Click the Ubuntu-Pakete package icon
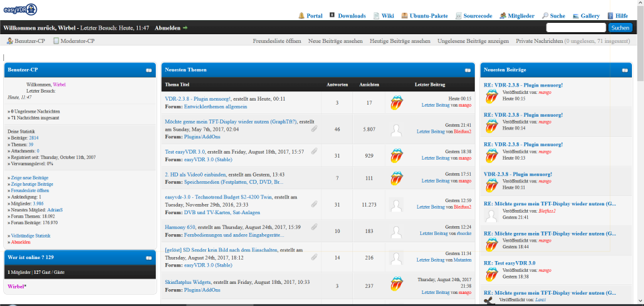 click(404, 15)
